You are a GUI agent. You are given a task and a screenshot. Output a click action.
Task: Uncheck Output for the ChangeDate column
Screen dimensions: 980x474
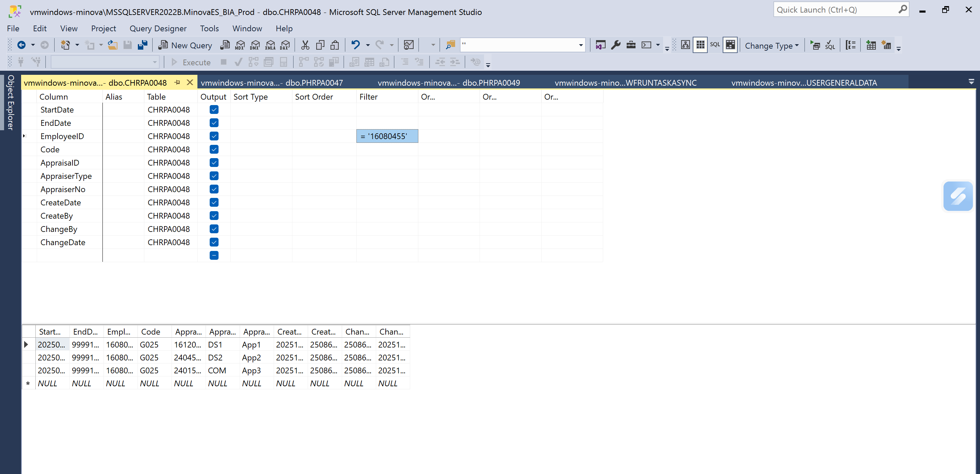tap(214, 242)
